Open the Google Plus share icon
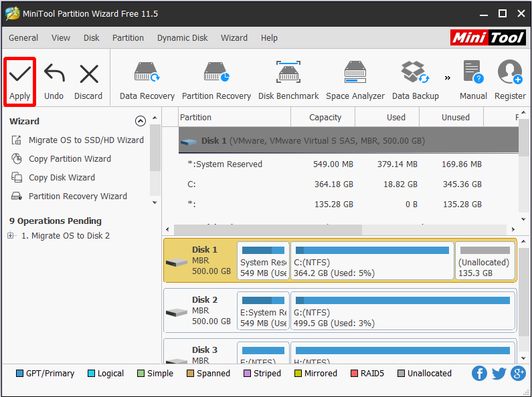The height and width of the screenshot is (397, 532). pyautogui.click(x=519, y=374)
